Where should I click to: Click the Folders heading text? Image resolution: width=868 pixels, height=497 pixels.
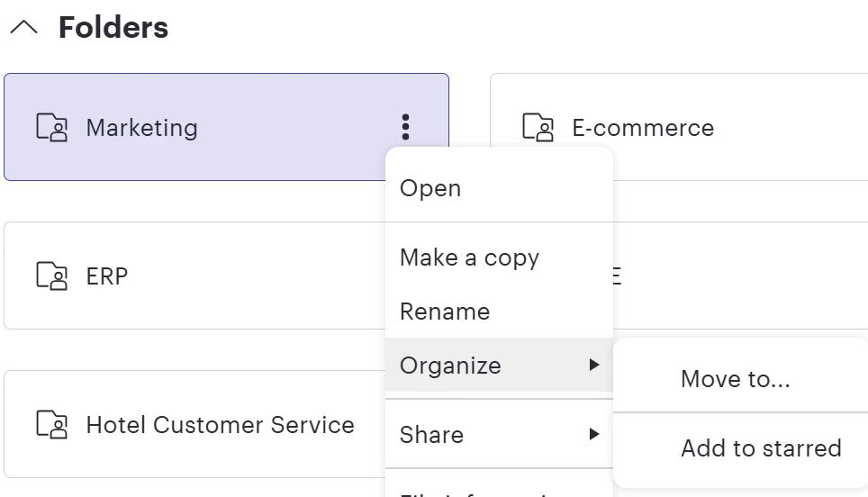pos(113,28)
